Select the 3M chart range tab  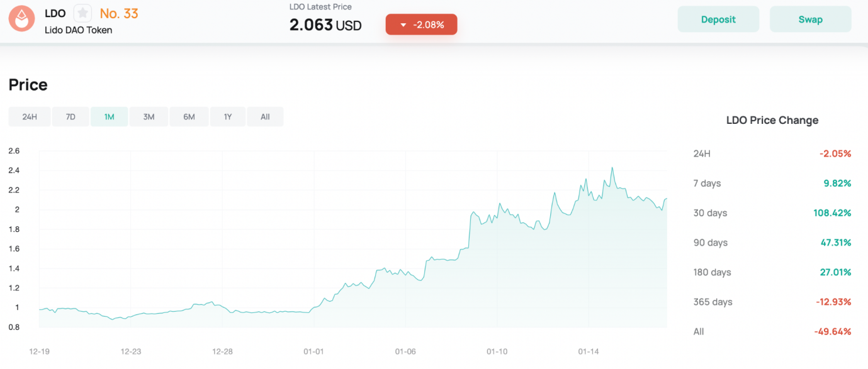click(x=149, y=117)
